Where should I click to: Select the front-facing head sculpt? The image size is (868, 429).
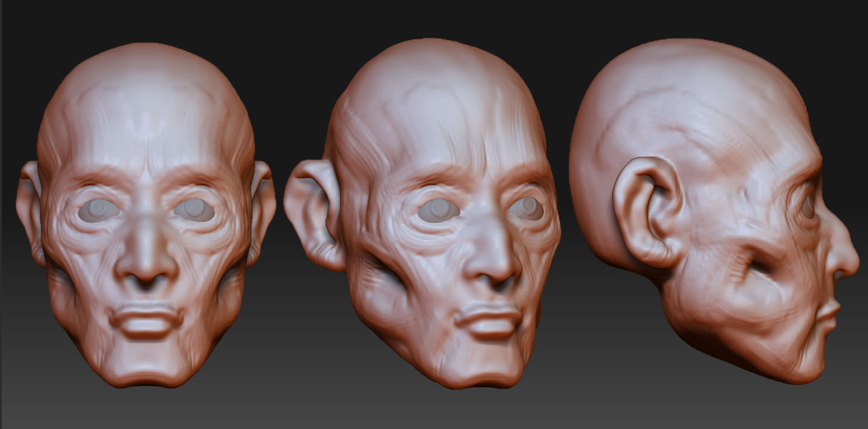tap(146, 215)
